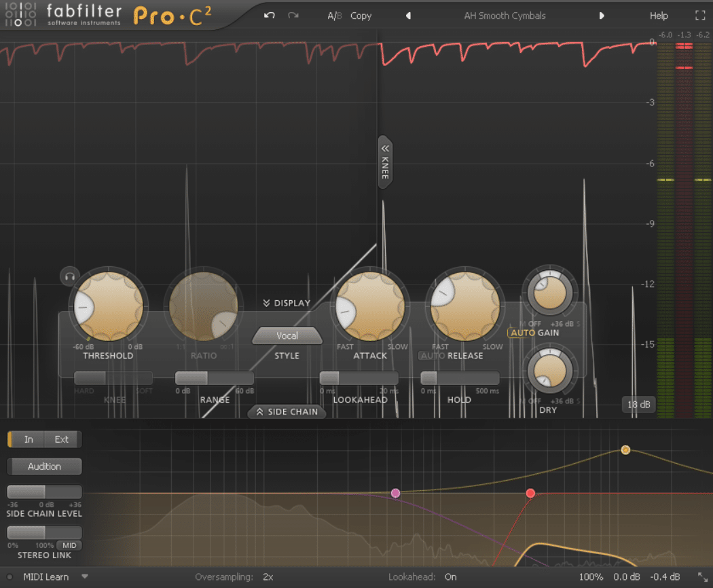Click the MIDI Learn button
Image resolution: width=713 pixels, height=588 pixels.
(x=46, y=577)
